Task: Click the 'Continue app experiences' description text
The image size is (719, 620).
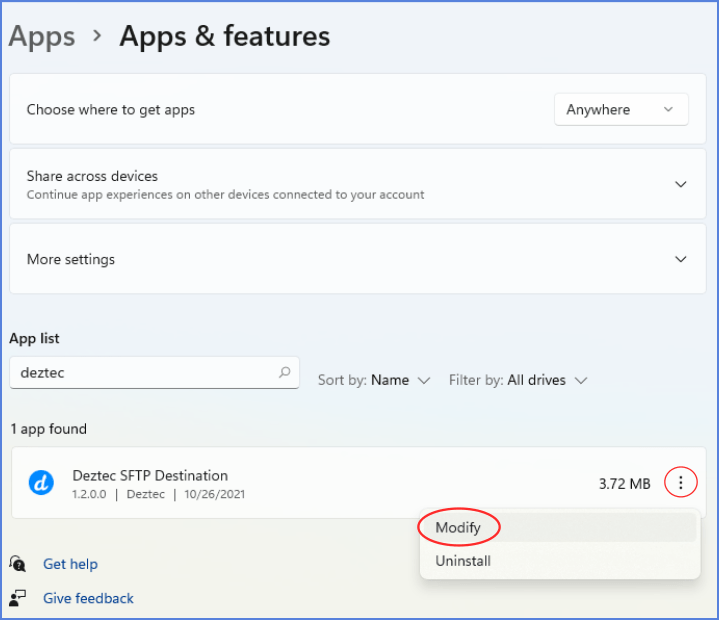Action: [225, 195]
